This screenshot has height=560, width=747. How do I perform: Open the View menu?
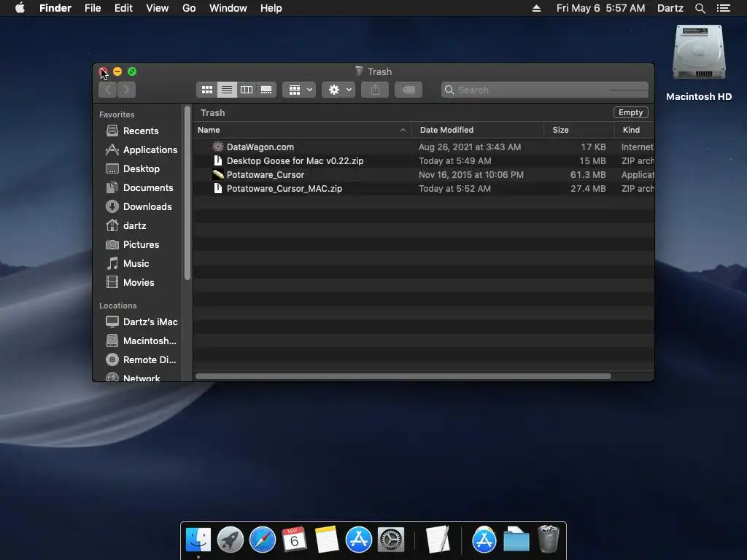click(x=158, y=8)
